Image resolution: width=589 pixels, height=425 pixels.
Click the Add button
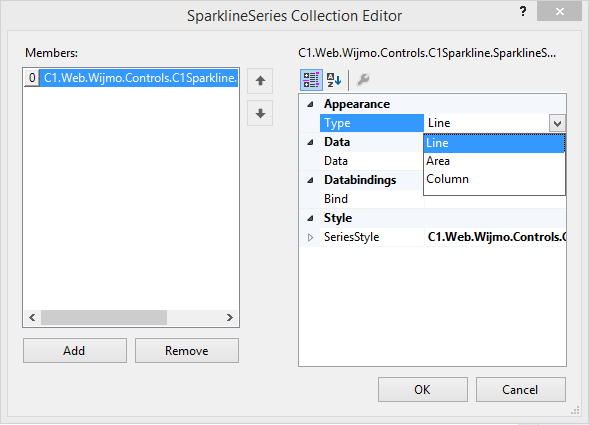tap(75, 351)
